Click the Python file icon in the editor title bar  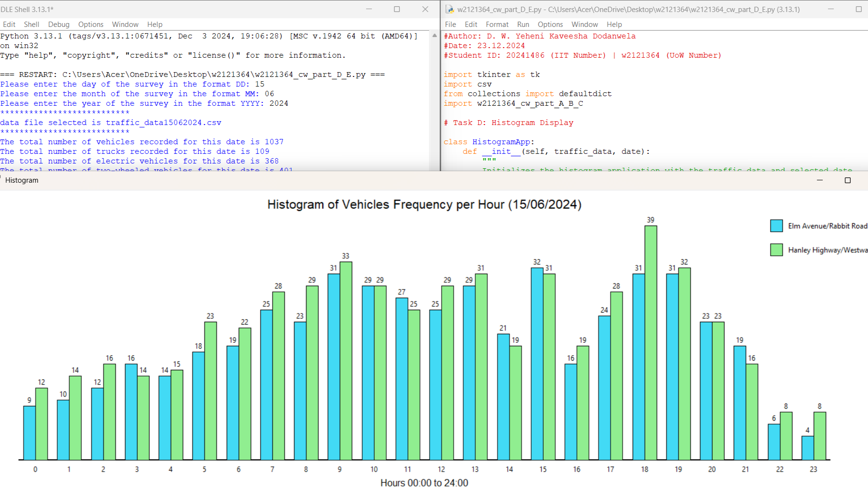449,9
